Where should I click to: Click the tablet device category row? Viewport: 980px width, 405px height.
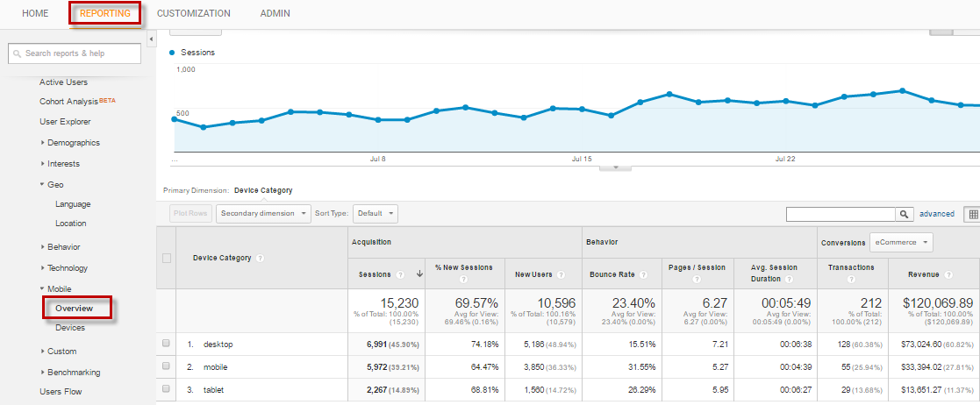[214, 390]
